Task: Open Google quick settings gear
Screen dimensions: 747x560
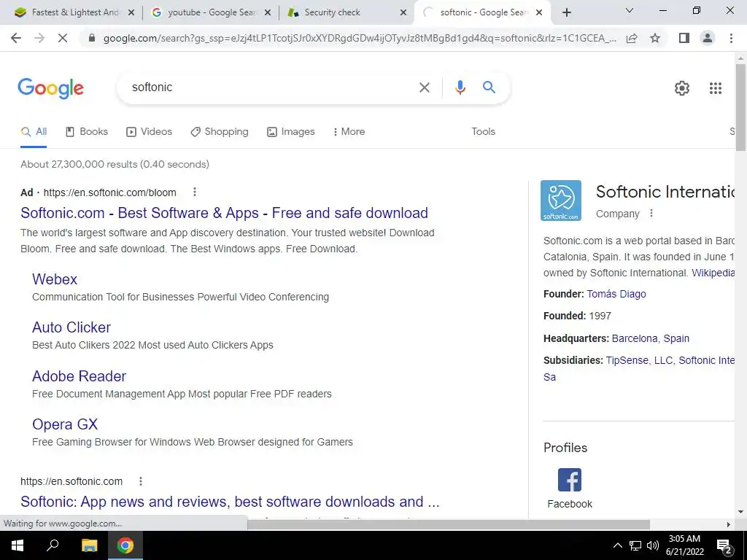Action: (x=682, y=88)
